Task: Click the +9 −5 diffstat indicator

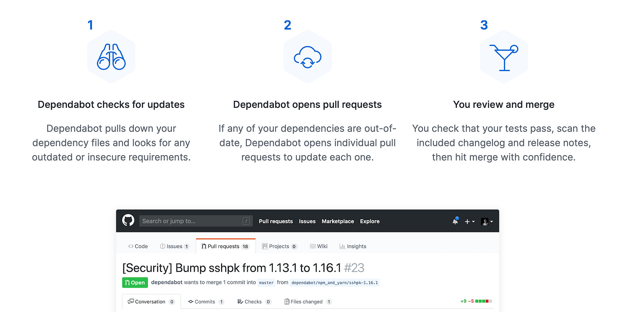Action: 476,301
